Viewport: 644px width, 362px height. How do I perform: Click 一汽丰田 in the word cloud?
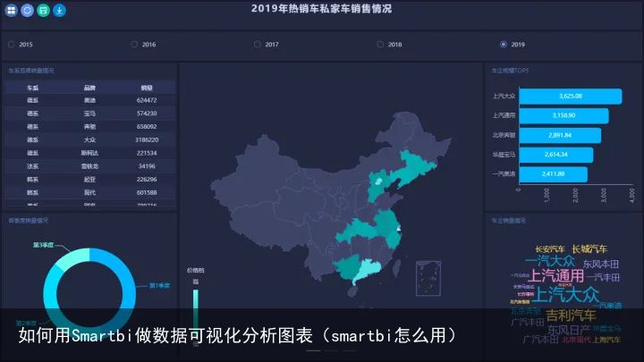click(603, 277)
